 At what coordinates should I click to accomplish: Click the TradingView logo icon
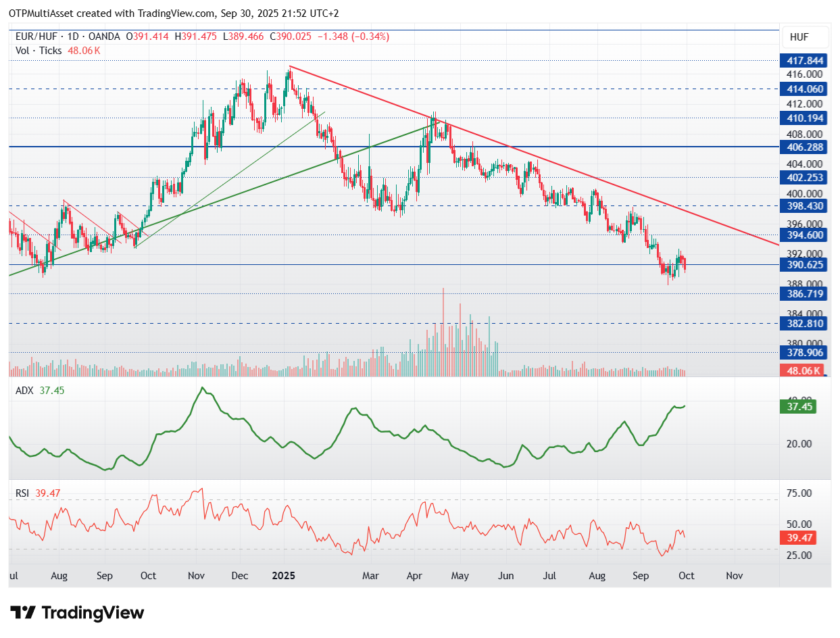24,613
